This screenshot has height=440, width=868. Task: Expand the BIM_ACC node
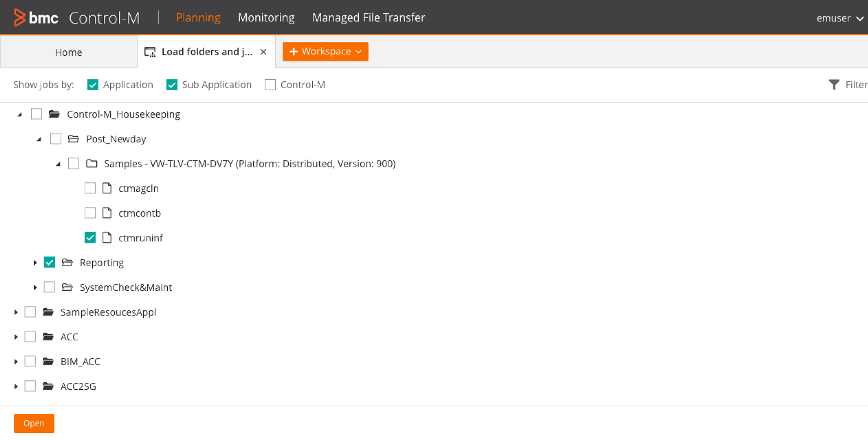(16, 361)
